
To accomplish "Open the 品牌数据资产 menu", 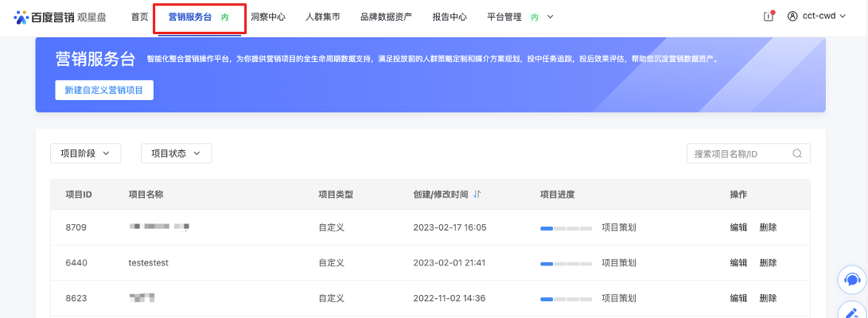I will (x=386, y=17).
